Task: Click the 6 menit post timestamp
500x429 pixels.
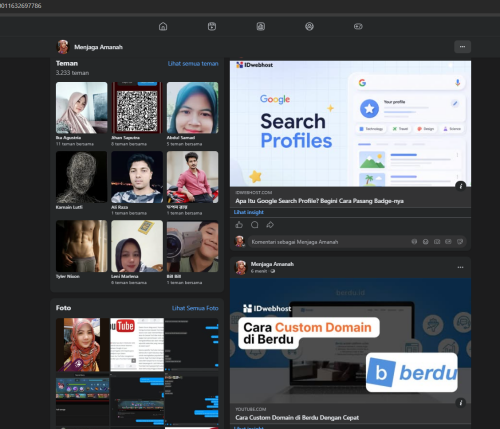Action: pyautogui.click(x=259, y=271)
